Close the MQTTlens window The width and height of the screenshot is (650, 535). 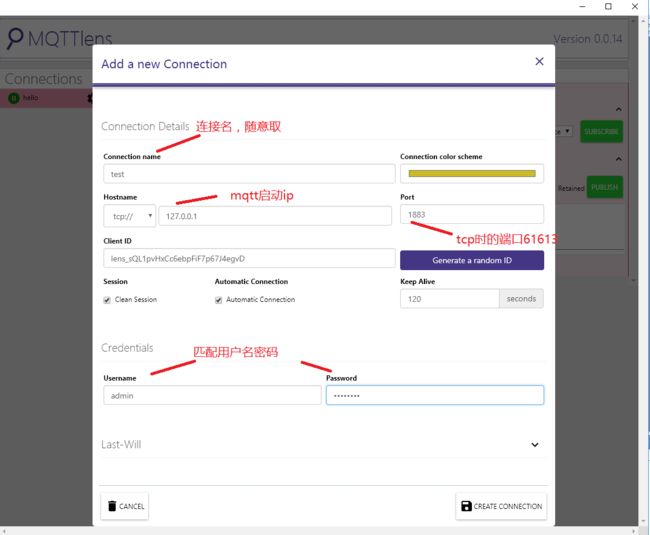[635, 6]
